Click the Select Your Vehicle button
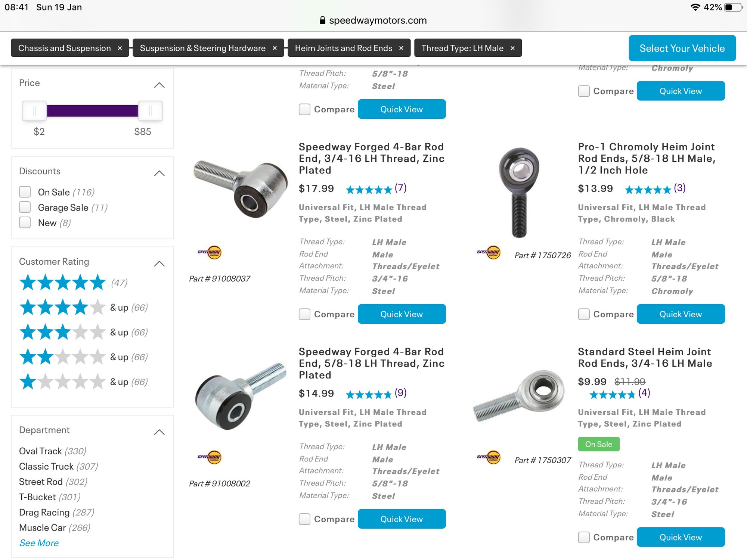 682,48
